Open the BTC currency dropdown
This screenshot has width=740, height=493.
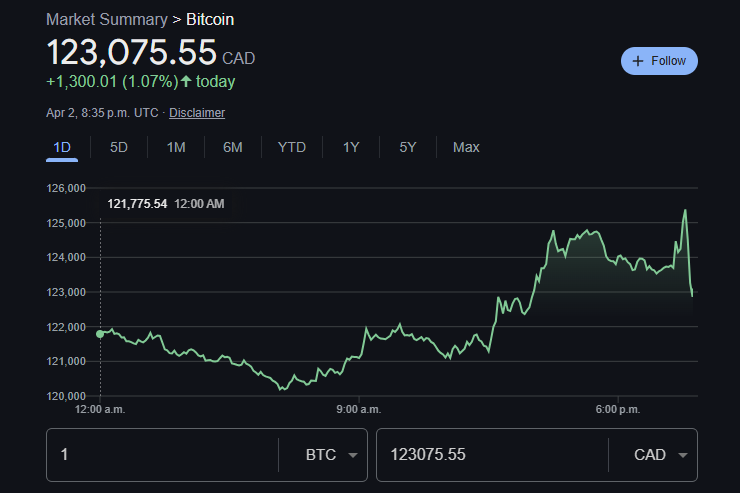click(331, 455)
